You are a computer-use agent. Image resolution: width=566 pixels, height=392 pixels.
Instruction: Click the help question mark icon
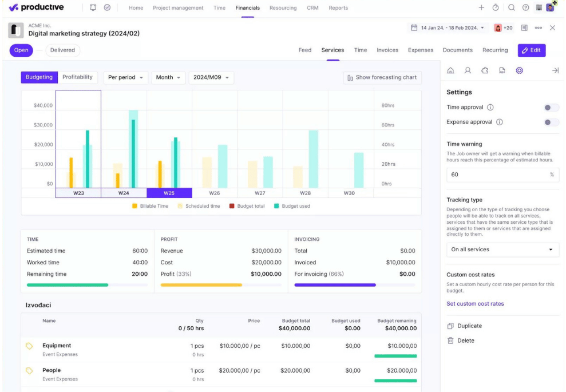click(525, 8)
